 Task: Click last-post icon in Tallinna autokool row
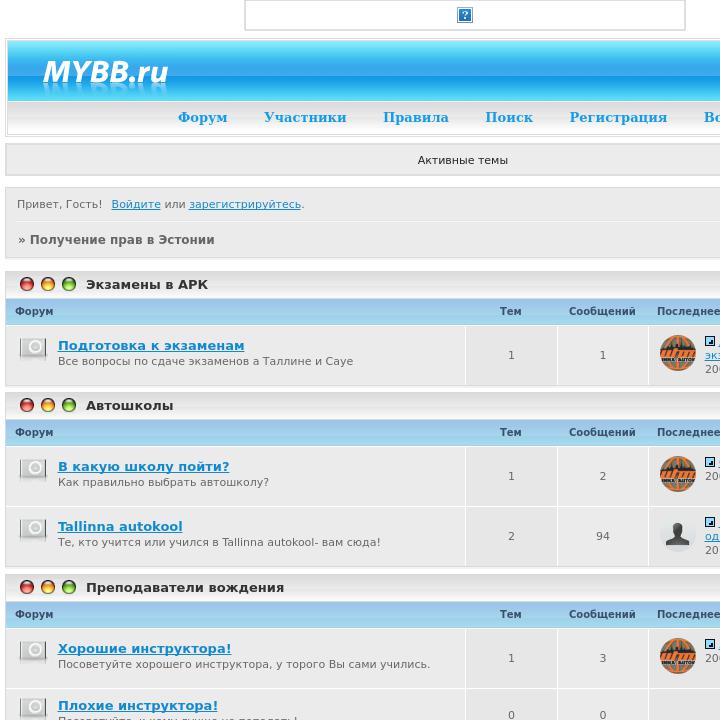click(710, 522)
